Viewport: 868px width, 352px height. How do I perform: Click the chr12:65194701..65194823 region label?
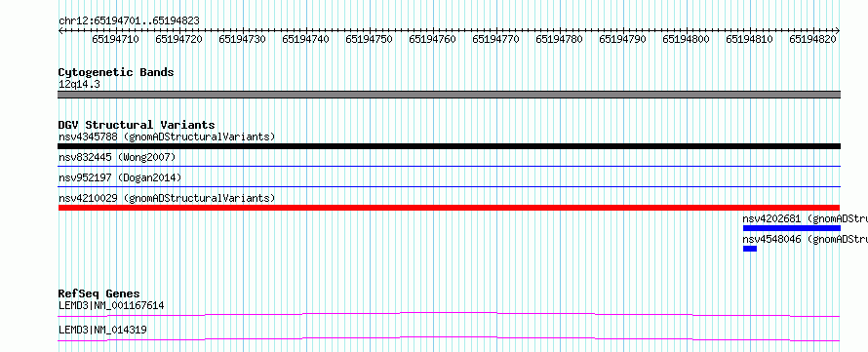pyautogui.click(x=129, y=21)
